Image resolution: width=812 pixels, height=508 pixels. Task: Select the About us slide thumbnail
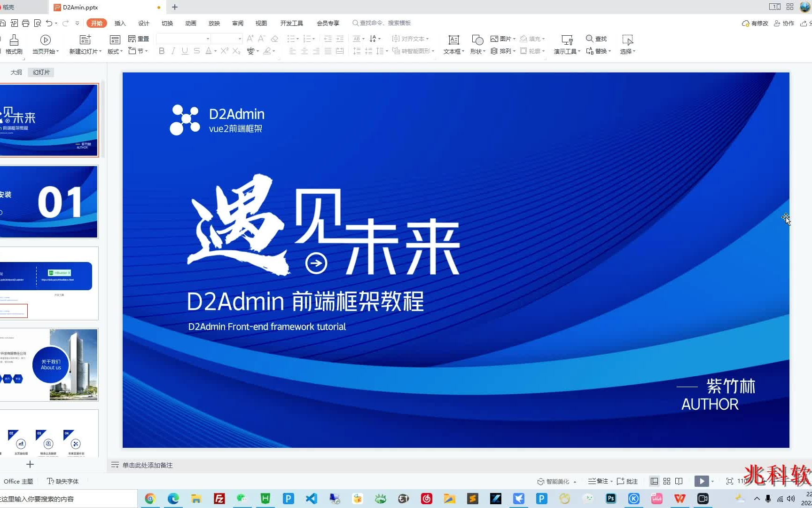click(49, 365)
